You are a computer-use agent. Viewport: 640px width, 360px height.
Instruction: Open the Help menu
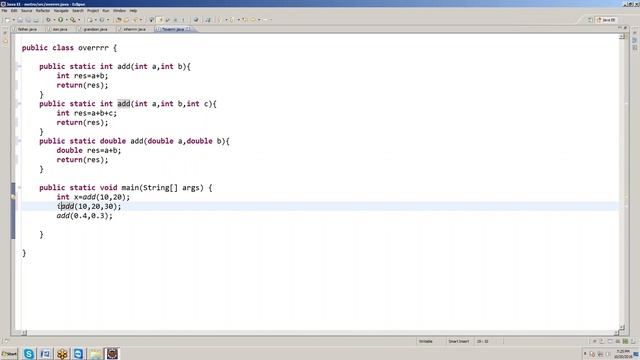pyautogui.click(x=133, y=11)
